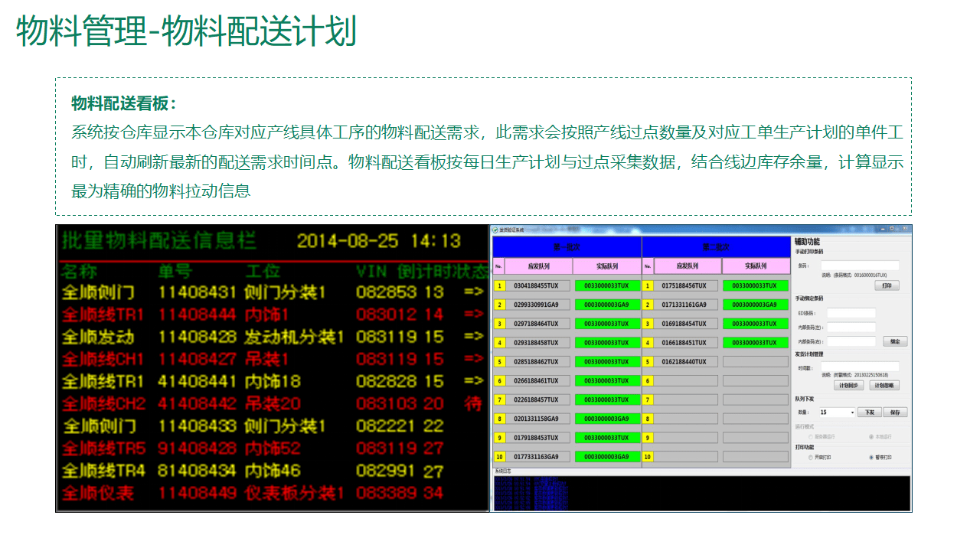Click station 内饰18 on the board
The height and width of the screenshot is (551, 980).
click(273, 381)
